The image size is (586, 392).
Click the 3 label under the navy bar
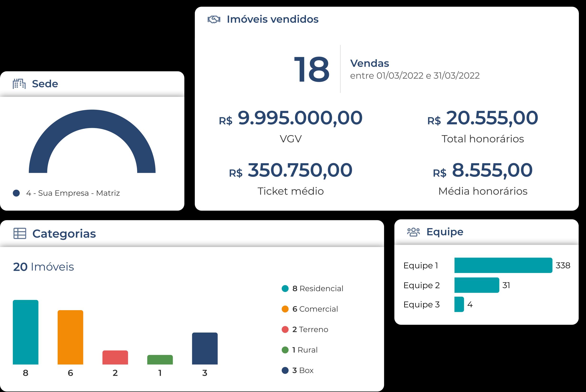tap(205, 373)
